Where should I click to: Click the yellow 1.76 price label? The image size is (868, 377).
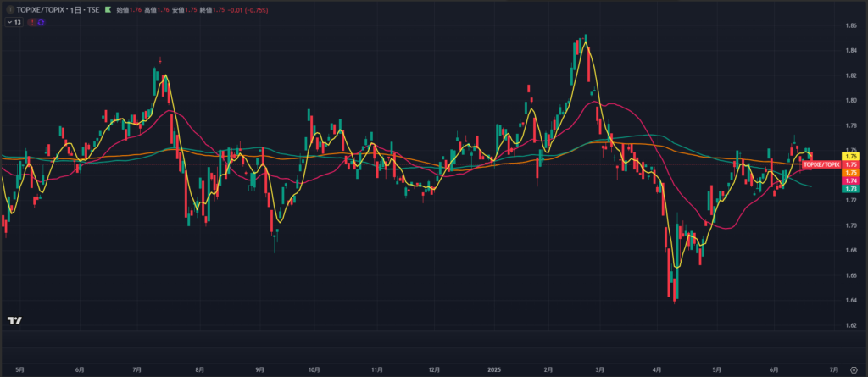pyautogui.click(x=849, y=157)
